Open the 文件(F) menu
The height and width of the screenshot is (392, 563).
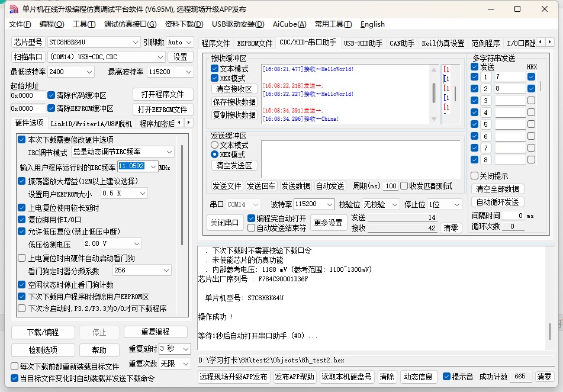(20, 24)
